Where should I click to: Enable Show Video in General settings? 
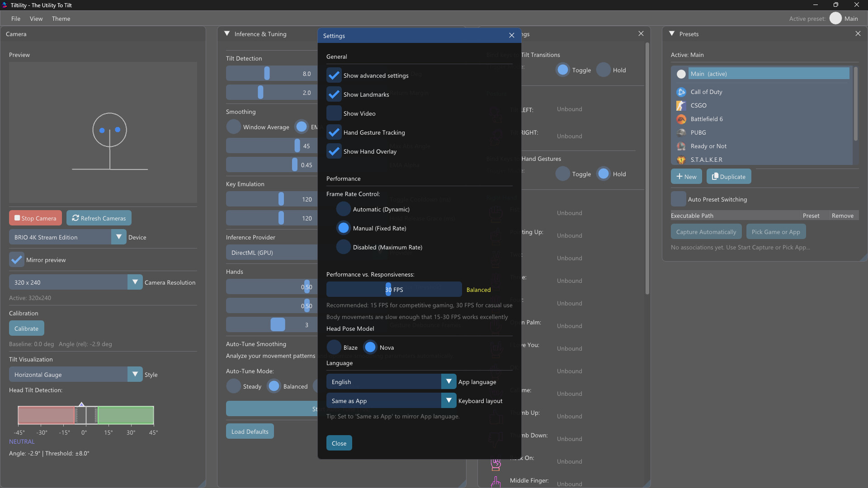334,113
